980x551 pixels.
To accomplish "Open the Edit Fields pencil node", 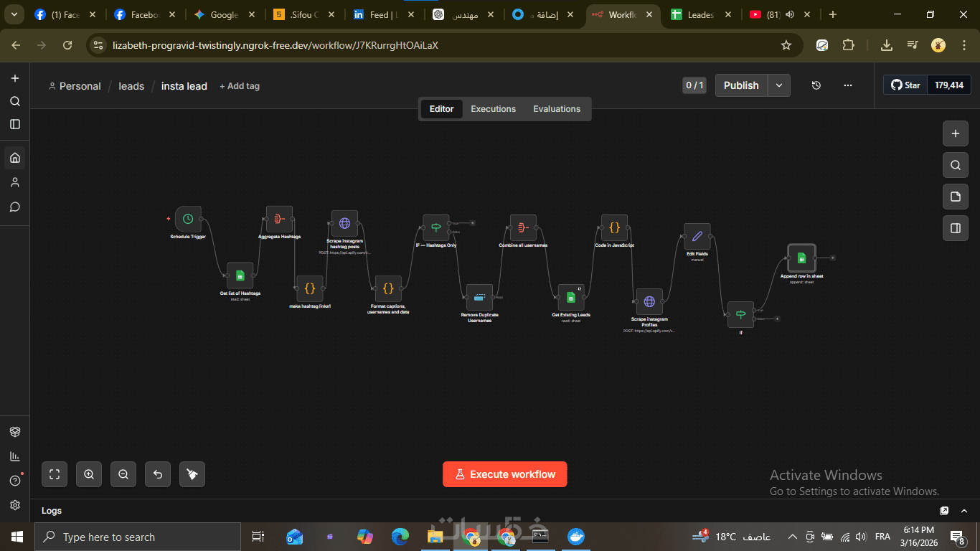I will pyautogui.click(x=697, y=236).
